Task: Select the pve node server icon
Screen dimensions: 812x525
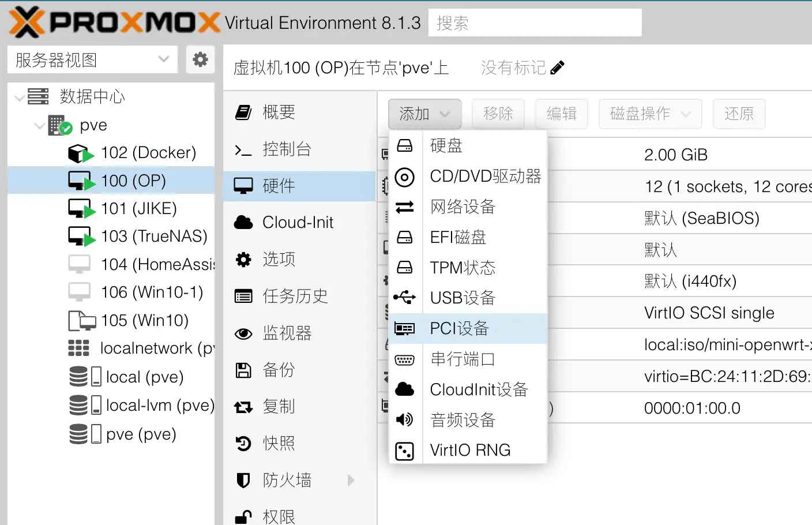Action: 60,125
